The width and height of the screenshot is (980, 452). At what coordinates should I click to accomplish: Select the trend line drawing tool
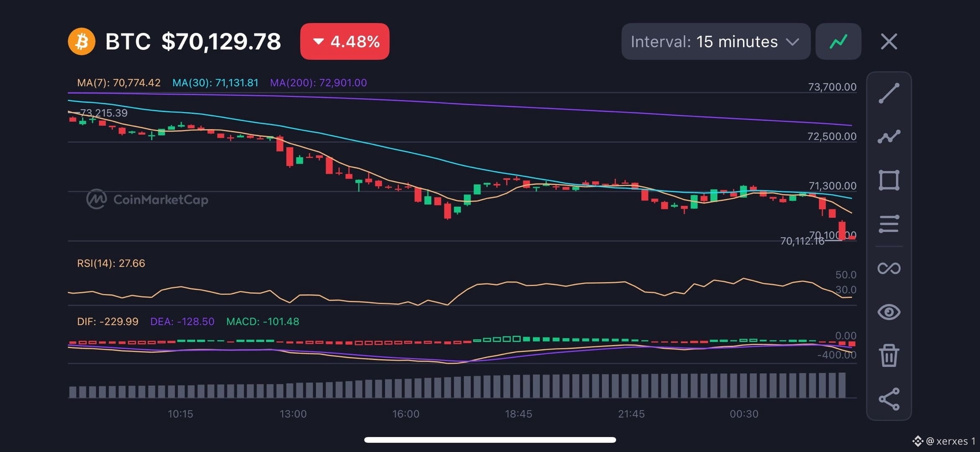click(x=889, y=93)
